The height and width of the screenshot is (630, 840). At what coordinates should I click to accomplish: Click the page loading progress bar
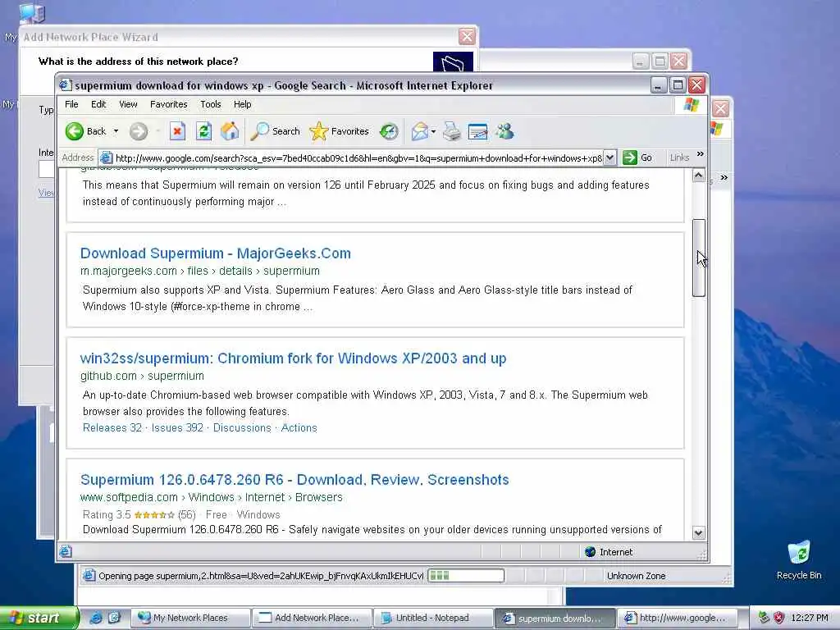coord(466,576)
